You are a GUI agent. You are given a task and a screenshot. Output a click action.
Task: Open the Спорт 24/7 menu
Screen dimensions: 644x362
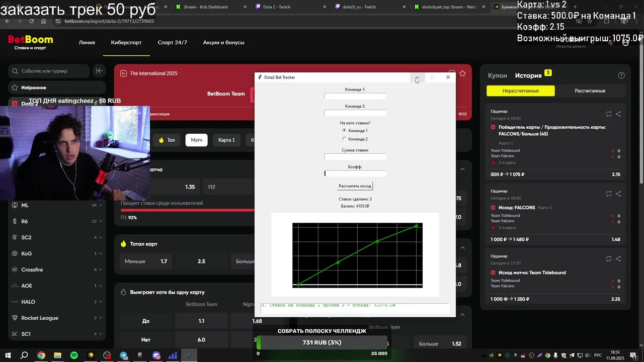click(x=173, y=42)
